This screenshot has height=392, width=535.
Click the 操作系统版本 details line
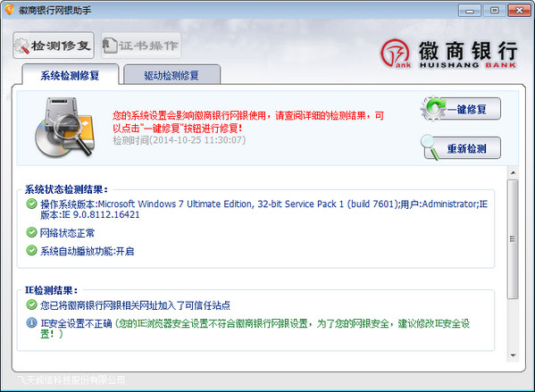pyautogui.click(x=263, y=209)
